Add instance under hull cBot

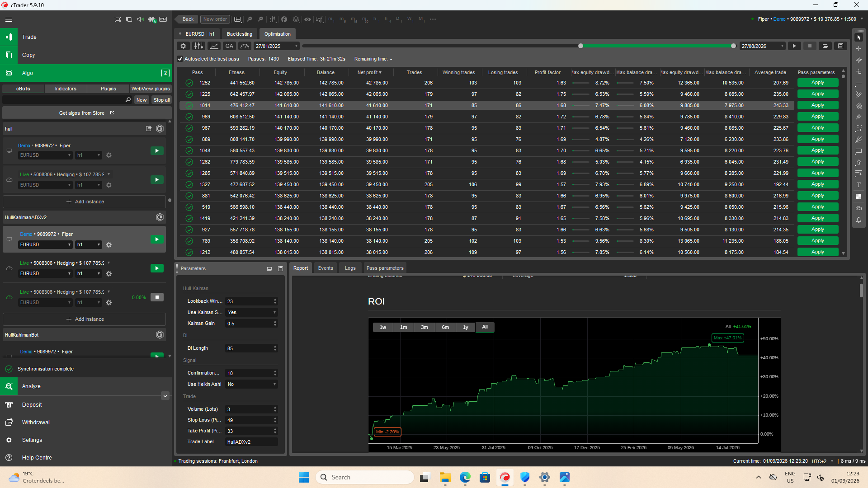(x=85, y=202)
